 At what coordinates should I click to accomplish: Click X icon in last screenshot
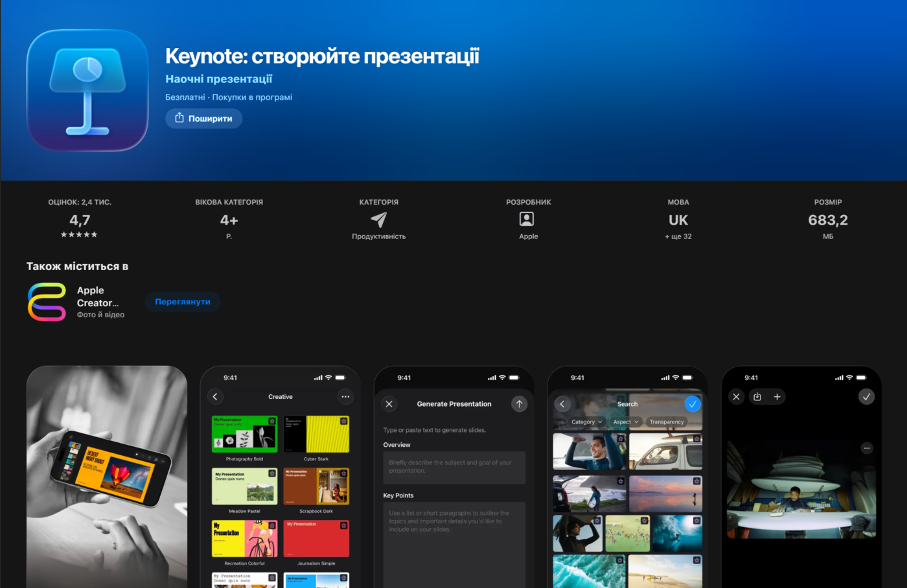[736, 396]
